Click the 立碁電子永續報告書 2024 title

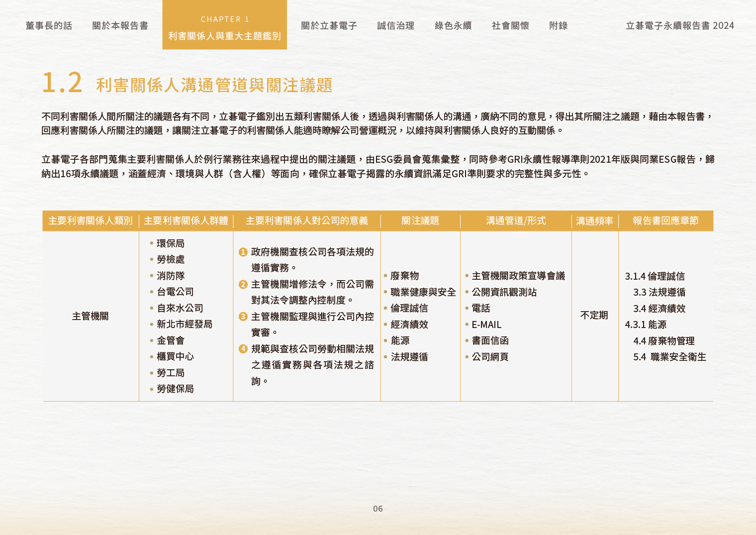tap(679, 25)
